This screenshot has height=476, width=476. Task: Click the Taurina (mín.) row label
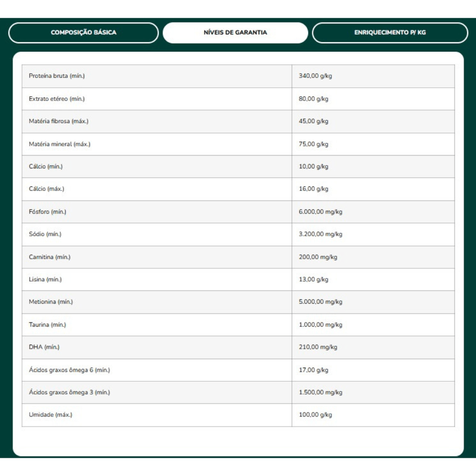[x=48, y=325]
